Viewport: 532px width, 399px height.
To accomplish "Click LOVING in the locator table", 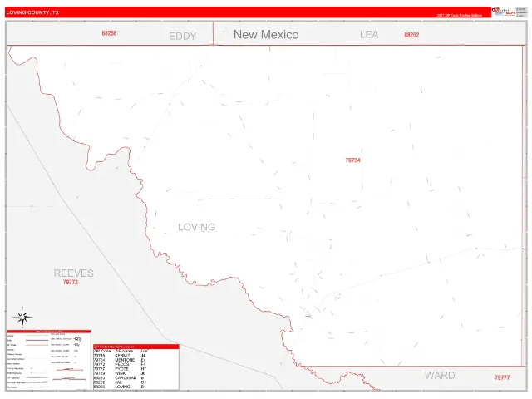I will point(122,387).
